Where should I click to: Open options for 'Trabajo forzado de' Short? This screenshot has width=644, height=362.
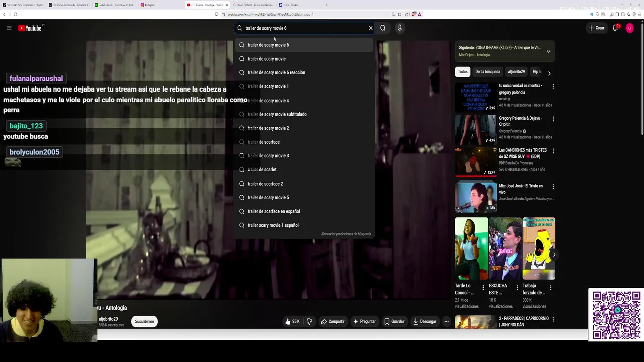pyautogui.click(x=550, y=288)
